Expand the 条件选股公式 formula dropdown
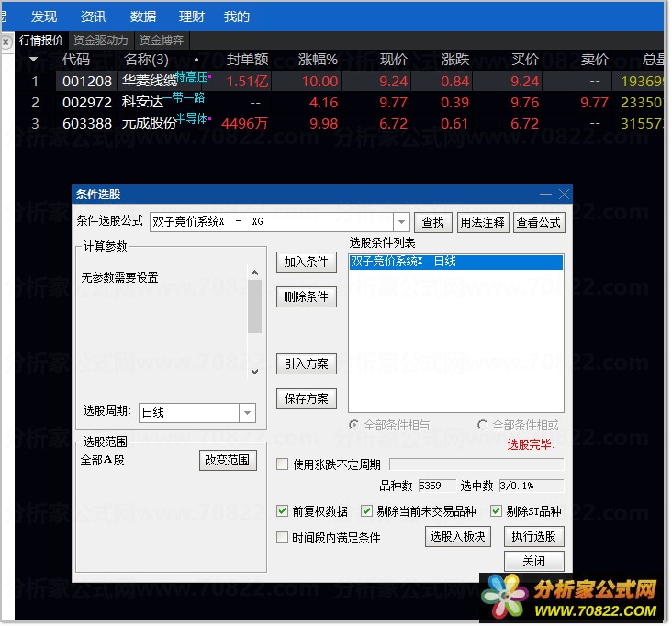This screenshot has height=626, width=672. point(401,222)
